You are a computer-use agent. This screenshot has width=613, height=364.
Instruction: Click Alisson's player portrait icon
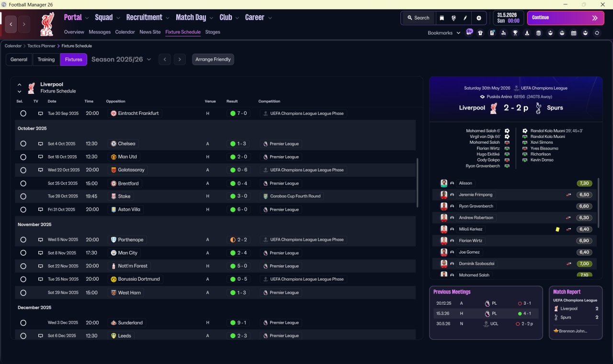tap(444, 183)
